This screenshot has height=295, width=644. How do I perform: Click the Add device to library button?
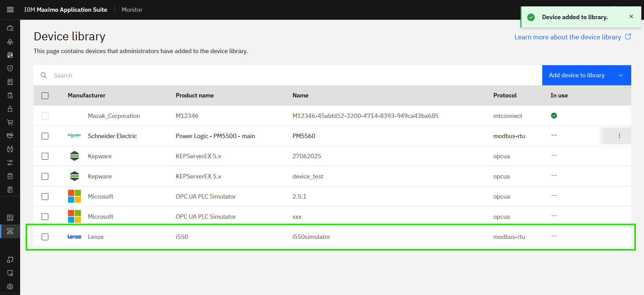click(587, 75)
